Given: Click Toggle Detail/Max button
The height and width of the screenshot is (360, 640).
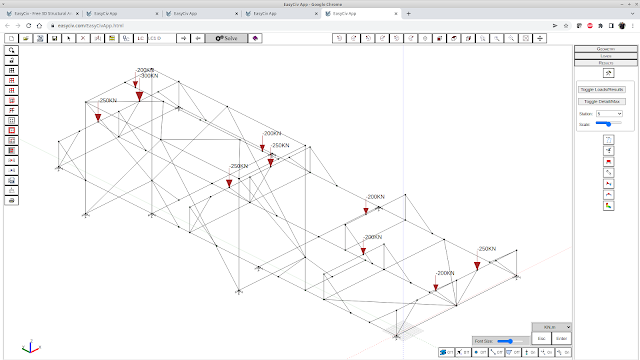Looking at the screenshot, I should [602, 101].
